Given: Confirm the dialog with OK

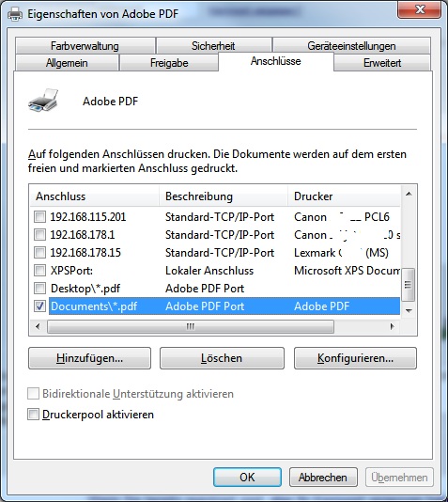Looking at the screenshot, I should 248,478.
